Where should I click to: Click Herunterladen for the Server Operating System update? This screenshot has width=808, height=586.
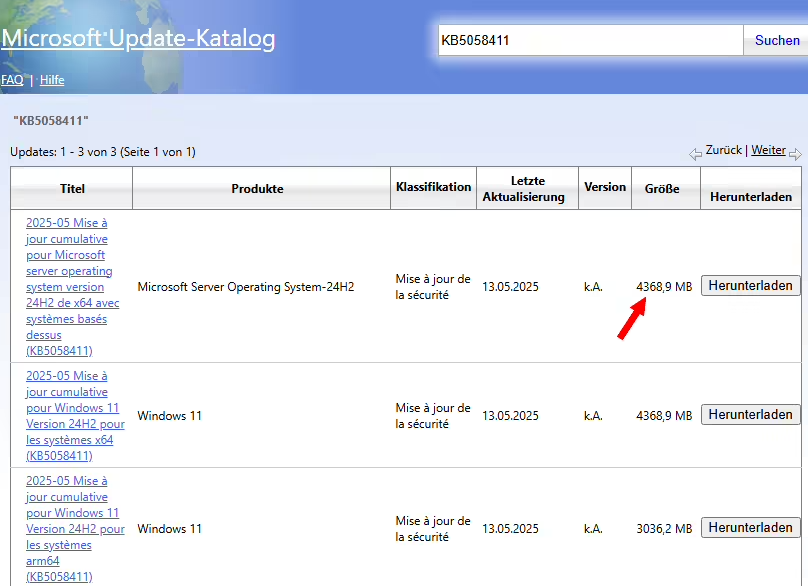[750, 285]
